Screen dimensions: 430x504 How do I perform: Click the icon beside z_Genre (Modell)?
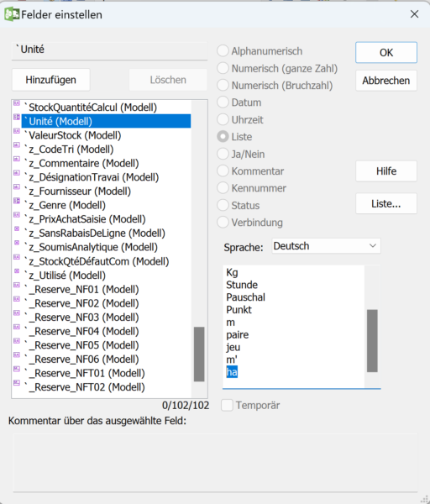17,201
